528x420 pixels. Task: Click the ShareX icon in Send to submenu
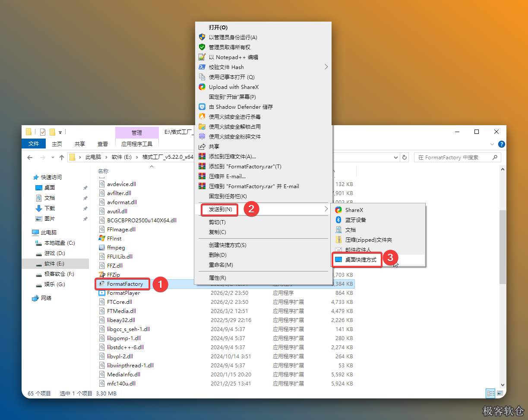click(x=338, y=210)
